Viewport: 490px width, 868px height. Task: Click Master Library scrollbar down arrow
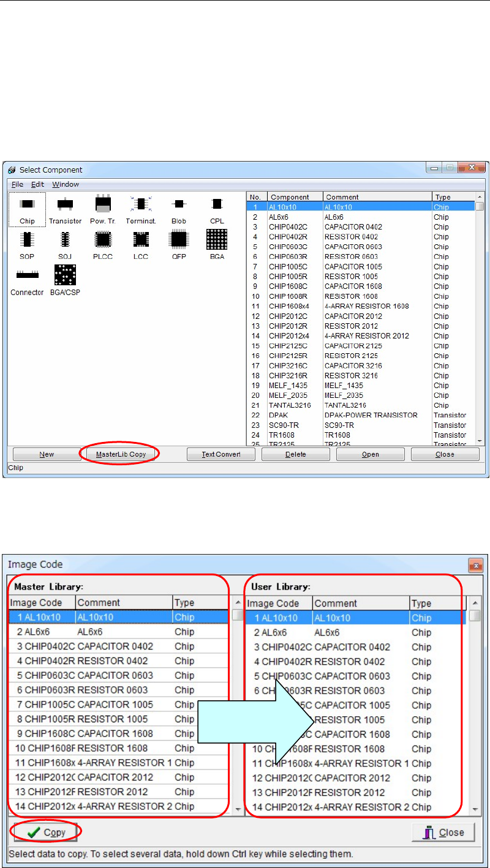(x=238, y=809)
